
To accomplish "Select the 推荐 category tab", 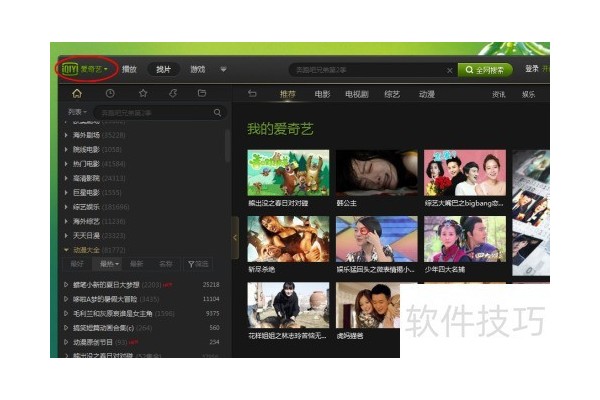I will (287, 94).
